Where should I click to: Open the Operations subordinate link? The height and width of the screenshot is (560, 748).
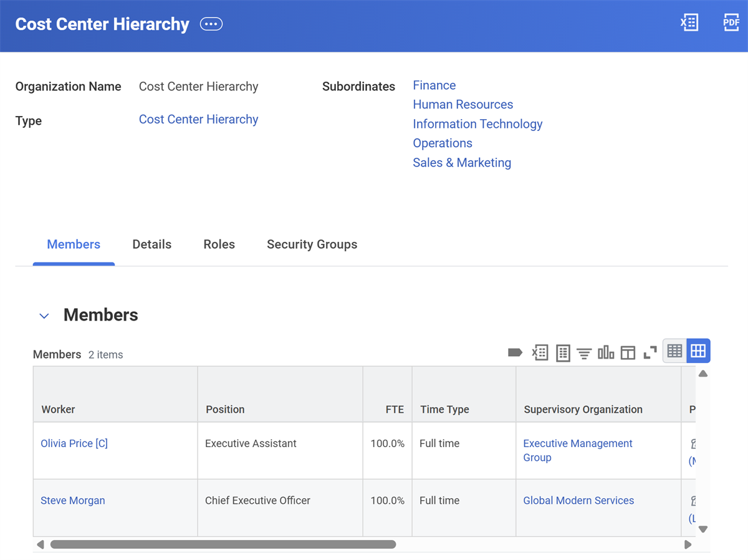443,143
